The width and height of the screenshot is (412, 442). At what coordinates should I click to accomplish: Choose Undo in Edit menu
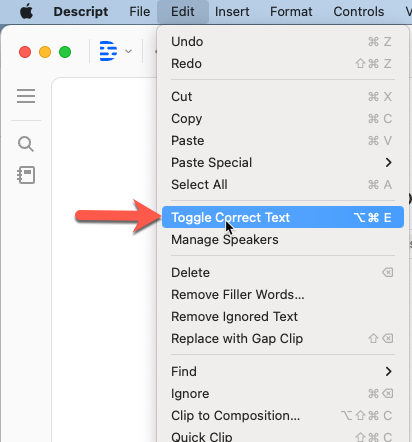(x=283, y=42)
